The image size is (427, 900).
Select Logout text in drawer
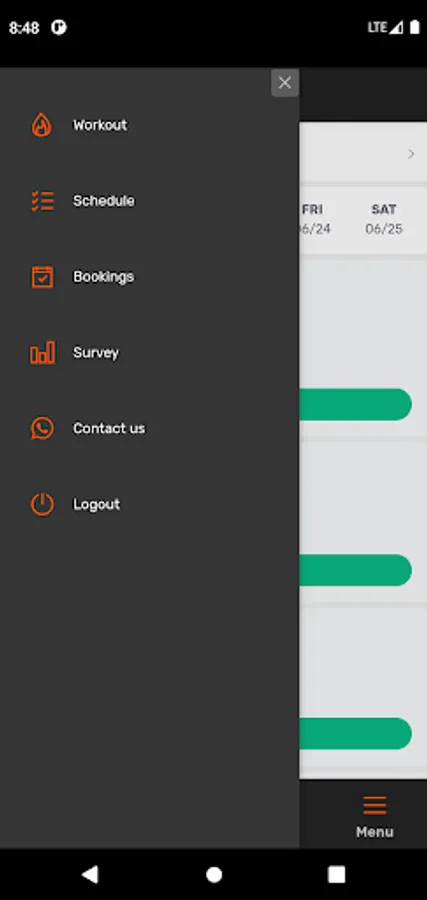click(96, 505)
